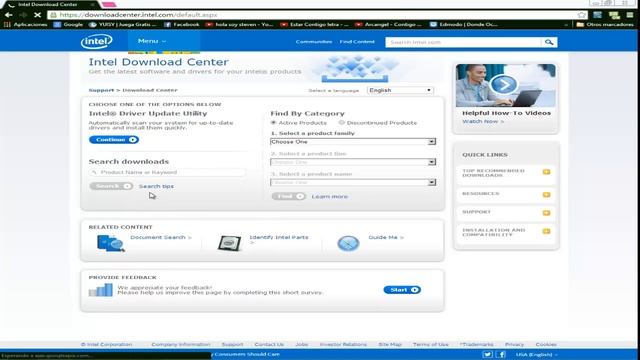Focus the Search Intel.com field
640x360 pixels.
click(464, 42)
